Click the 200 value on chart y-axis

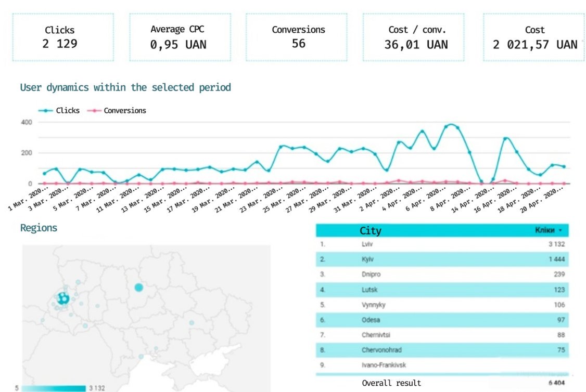[x=27, y=153]
